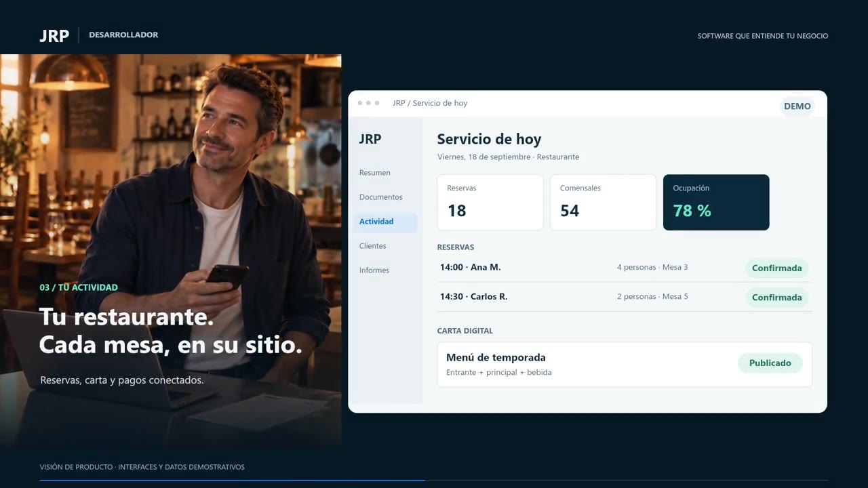Click the Publicado status badge
This screenshot has width=868, height=488.
point(770,363)
